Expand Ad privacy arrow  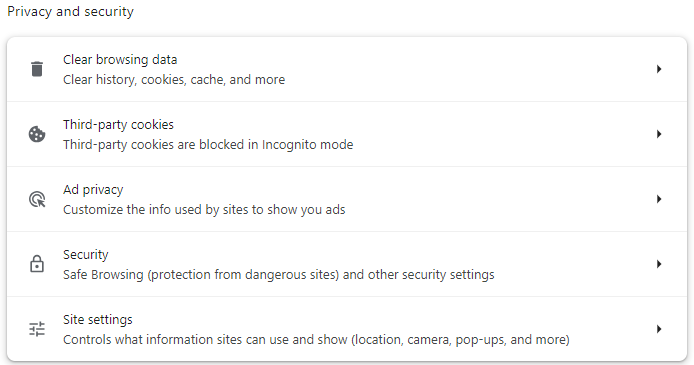coord(659,199)
